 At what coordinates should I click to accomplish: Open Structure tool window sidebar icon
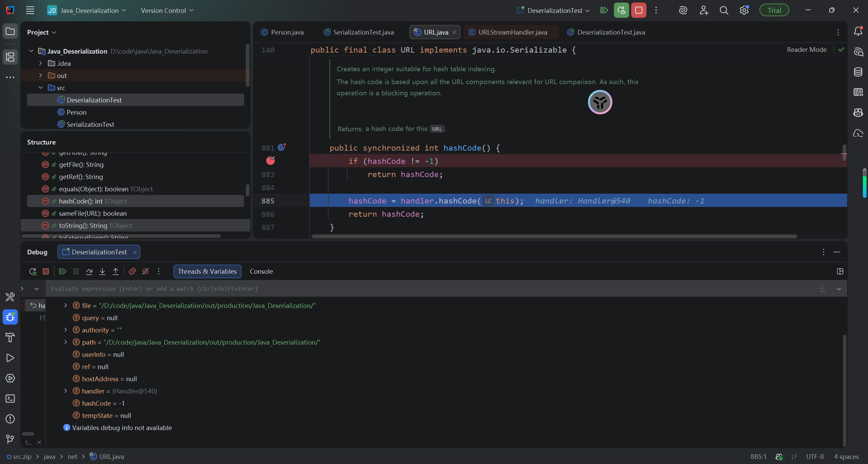(10, 57)
